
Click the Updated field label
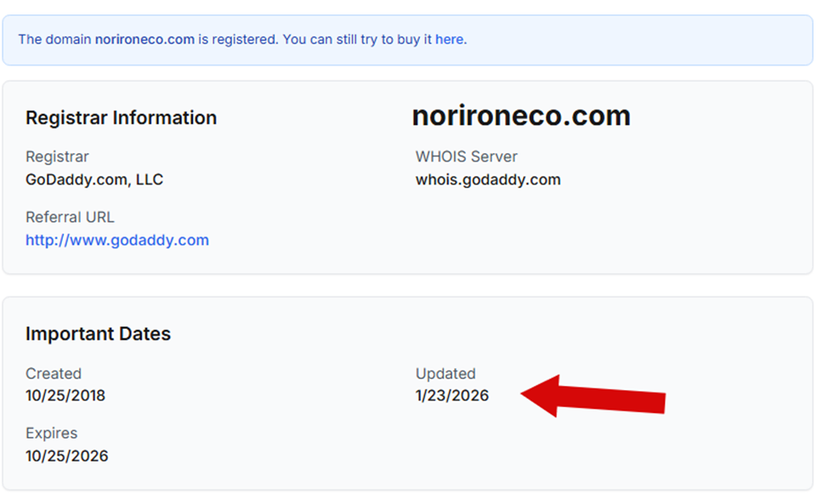click(445, 373)
